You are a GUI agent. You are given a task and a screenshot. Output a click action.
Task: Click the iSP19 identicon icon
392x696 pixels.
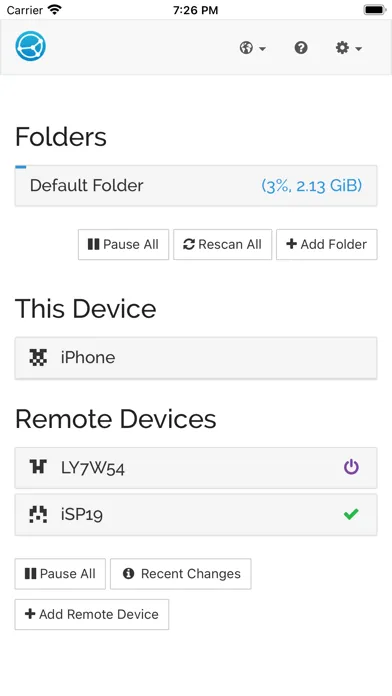pos(38,514)
